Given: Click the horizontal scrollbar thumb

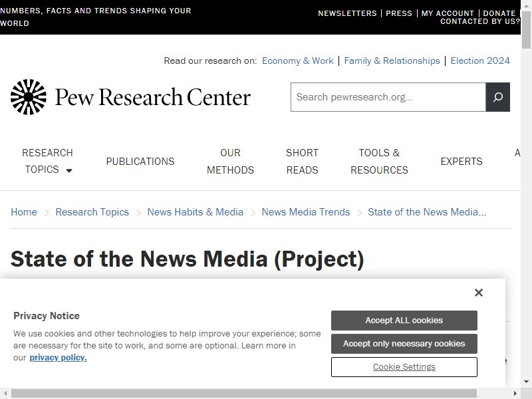Looking at the screenshot, I should pos(244,393).
